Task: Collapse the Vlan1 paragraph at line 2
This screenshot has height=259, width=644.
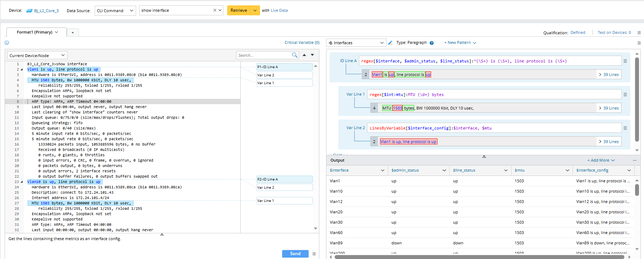Action: [22, 70]
